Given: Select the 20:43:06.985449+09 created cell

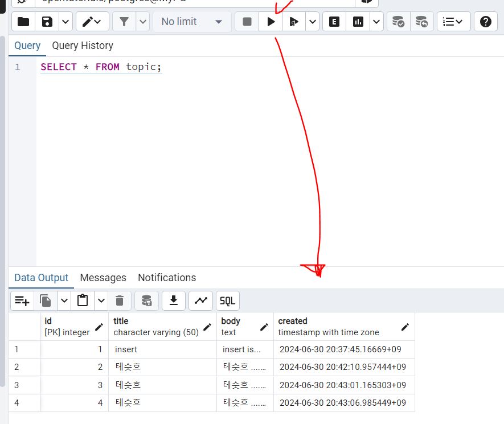Looking at the screenshot, I should pyautogui.click(x=344, y=403).
